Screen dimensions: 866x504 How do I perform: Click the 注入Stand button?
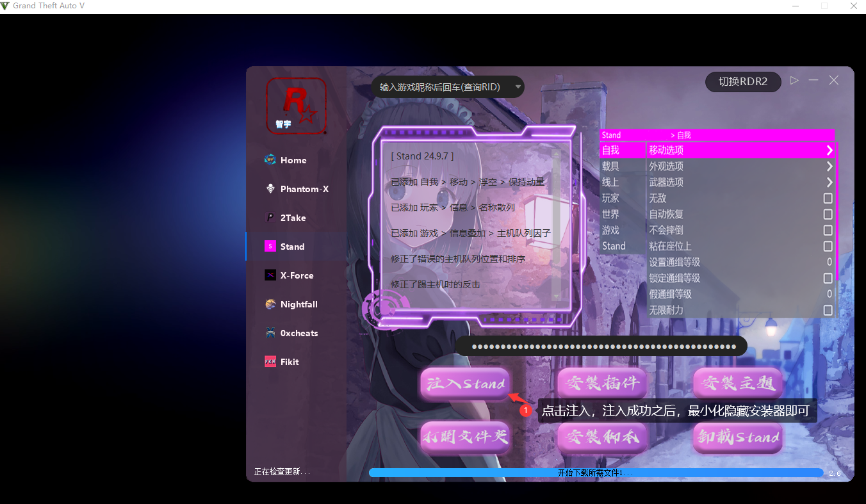click(x=465, y=384)
